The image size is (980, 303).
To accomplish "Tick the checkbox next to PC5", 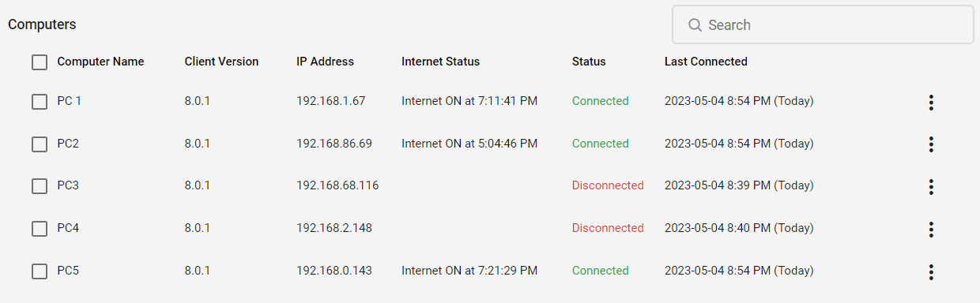I will point(40,271).
